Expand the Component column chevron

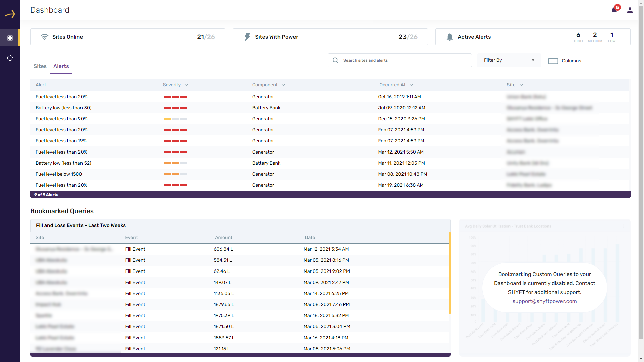283,85
